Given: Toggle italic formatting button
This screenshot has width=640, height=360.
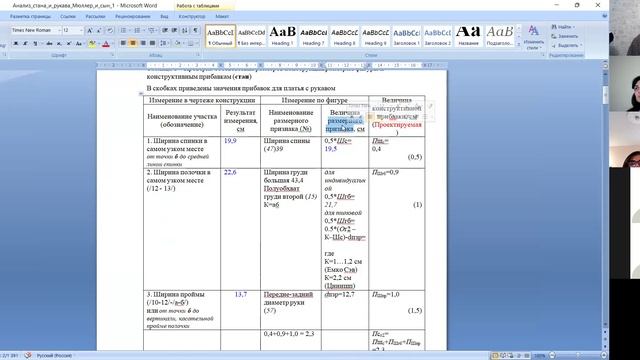Looking at the screenshot, I should [x=25, y=43].
